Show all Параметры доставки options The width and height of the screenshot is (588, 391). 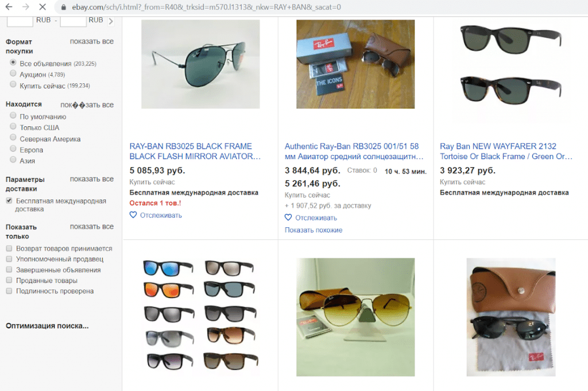point(91,179)
